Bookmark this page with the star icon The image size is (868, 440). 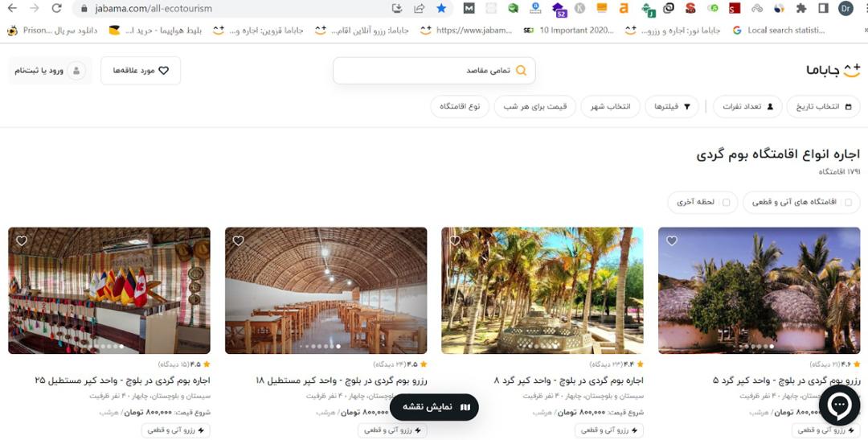point(441,8)
